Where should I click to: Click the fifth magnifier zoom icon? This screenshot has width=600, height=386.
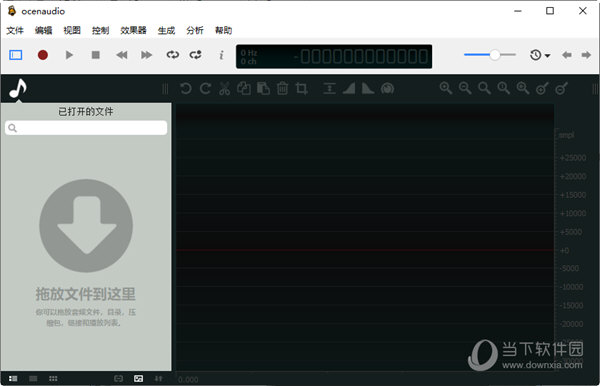click(x=523, y=88)
